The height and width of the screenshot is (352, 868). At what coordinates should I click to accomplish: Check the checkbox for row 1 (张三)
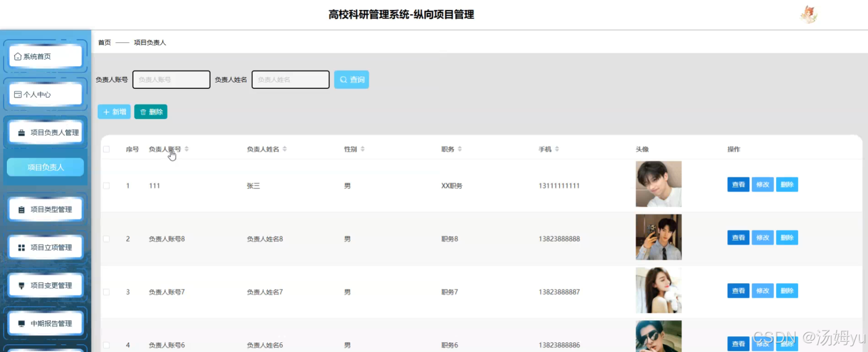pyautogui.click(x=107, y=186)
